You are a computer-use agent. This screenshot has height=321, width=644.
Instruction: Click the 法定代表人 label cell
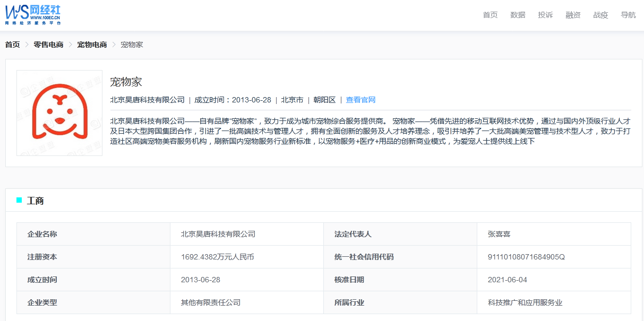point(400,234)
